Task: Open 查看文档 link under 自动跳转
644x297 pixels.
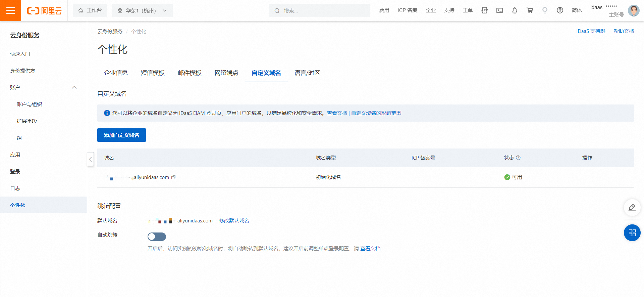Action: point(370,248)
